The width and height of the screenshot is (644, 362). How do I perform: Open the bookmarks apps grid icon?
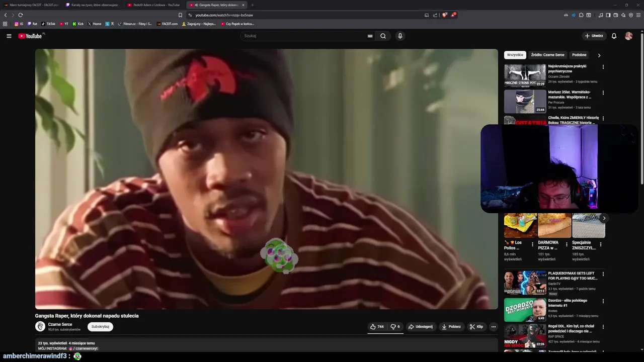pos(5,24)
